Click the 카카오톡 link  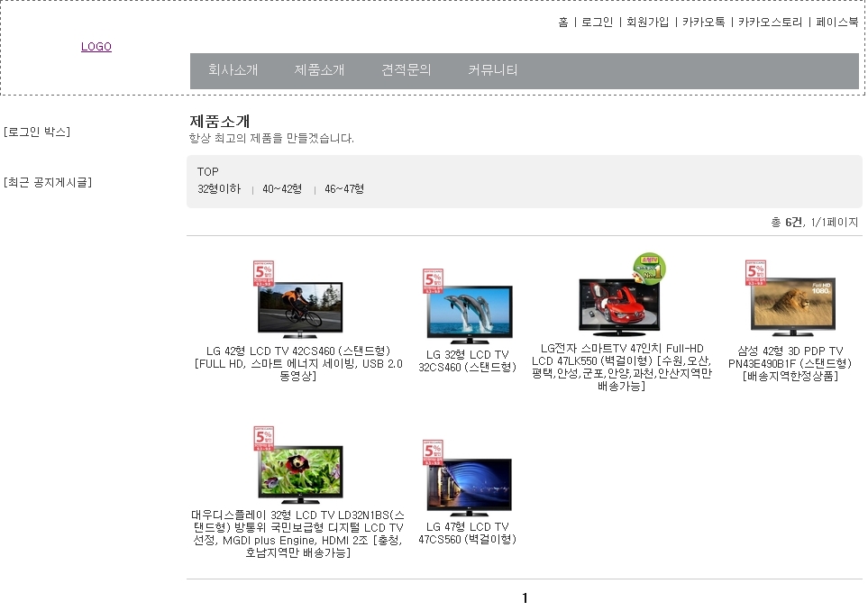704,23
